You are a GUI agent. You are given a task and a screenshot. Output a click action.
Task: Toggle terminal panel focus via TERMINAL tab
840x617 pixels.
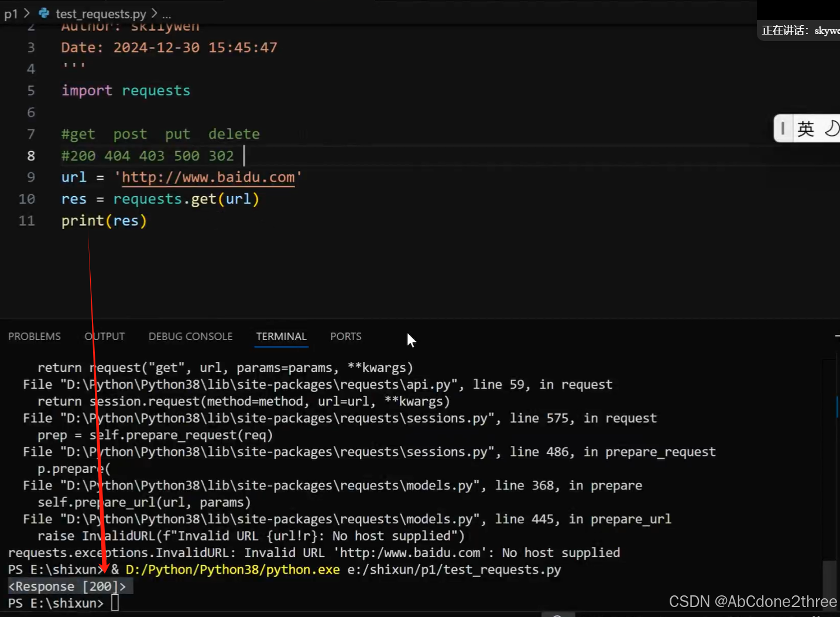(x=282, y=337)
